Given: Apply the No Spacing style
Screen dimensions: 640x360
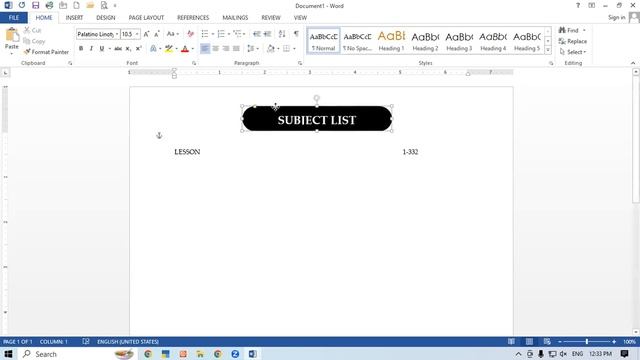Looking at the screenshot, I should (x=357, y=41).
